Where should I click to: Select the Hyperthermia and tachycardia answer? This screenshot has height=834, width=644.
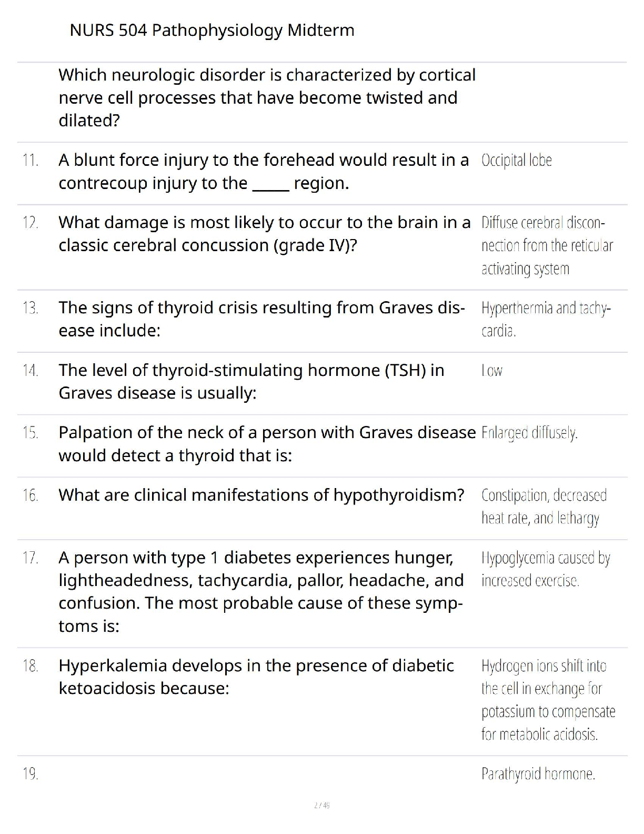pyautogui.click(x=546, y=319)
